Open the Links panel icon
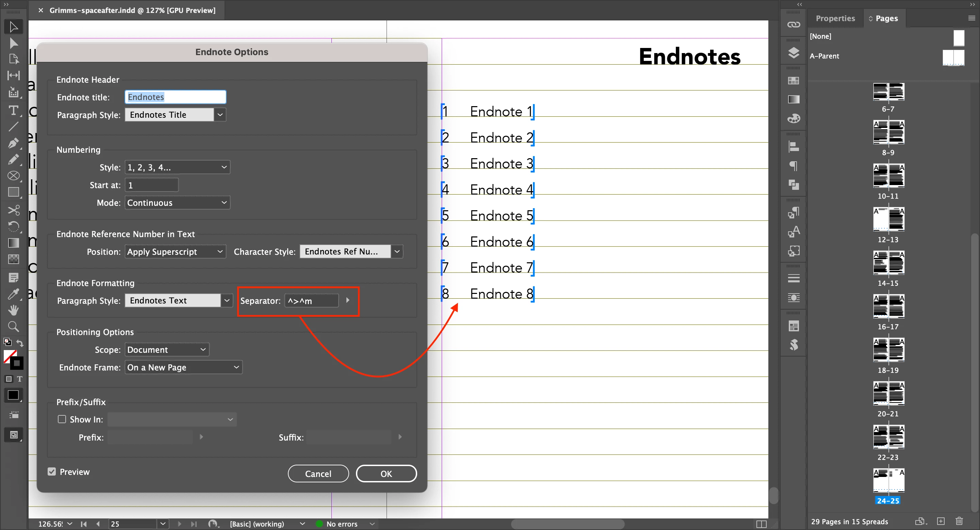 coord(794,25)
